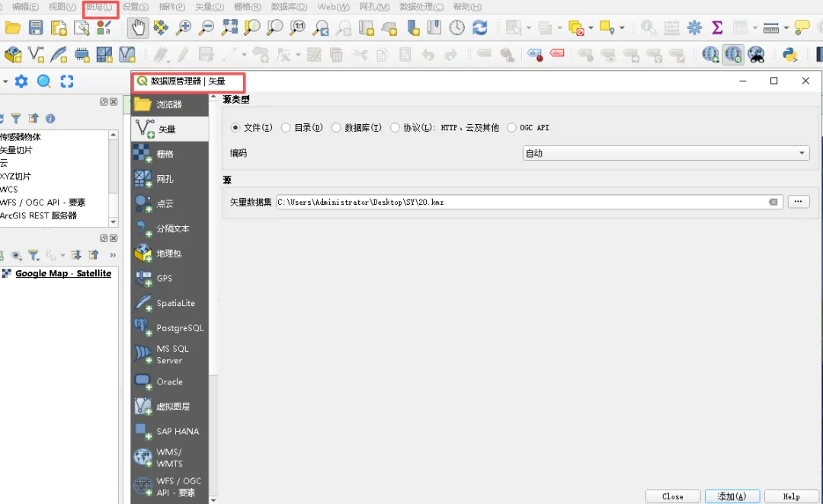Image resolution: width=823 pixels, height=504 pixels.
Task: Switch to the 虚拟图层 virtual layer tab
Action: [x=169, y=407]
